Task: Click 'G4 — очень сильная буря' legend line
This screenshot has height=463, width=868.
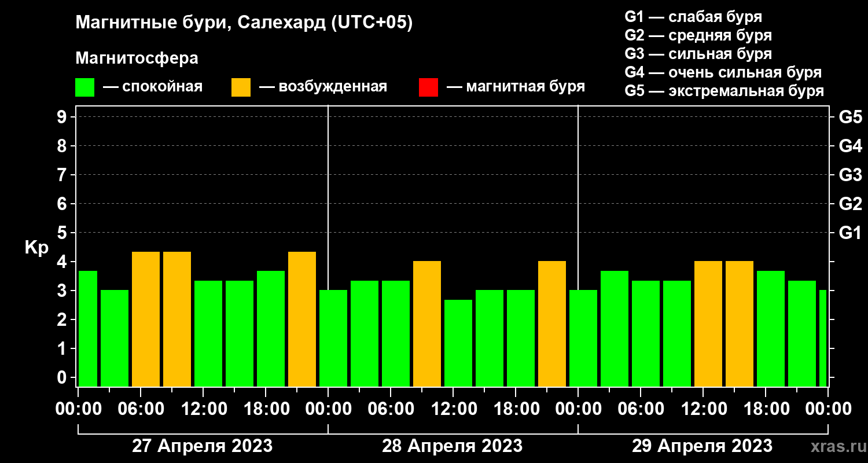Action: click(x=723, y=72)
